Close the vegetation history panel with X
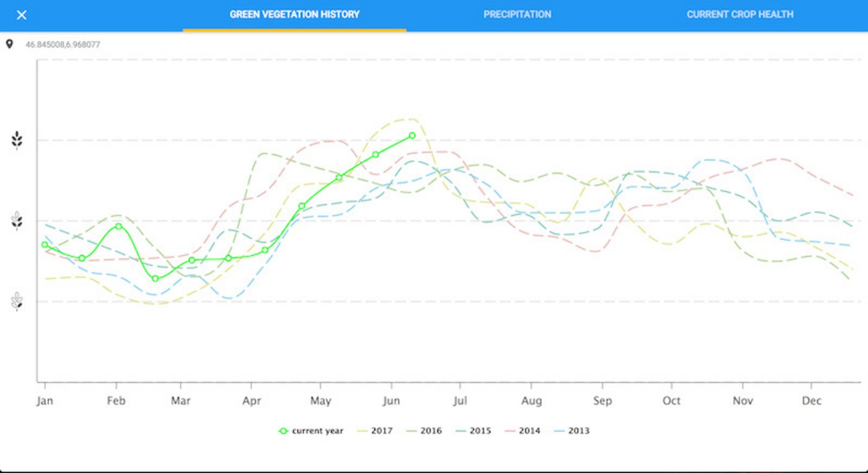 point(22,15)
